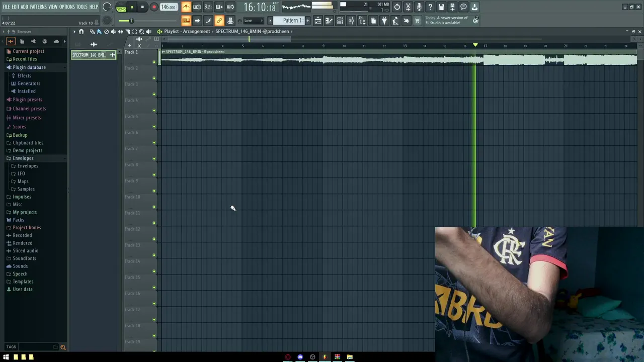The width and height of the screenshot is (644, 362).
Task: Select the playlist paint brush tool
Action: (x=99, y=32)
